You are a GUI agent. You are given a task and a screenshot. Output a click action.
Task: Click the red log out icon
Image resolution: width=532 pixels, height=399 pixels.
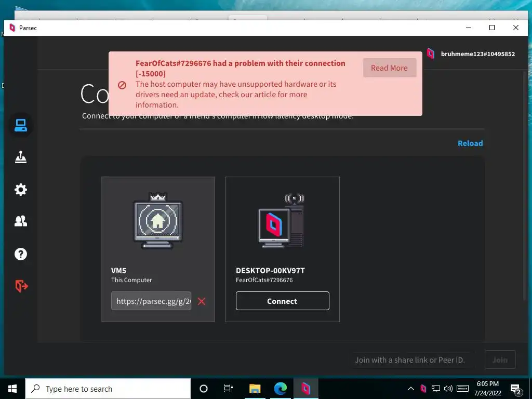point(21,286)
